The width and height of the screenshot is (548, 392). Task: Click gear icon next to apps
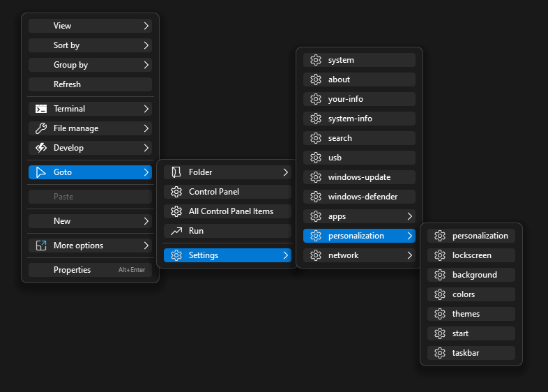[x=316, y=216]
